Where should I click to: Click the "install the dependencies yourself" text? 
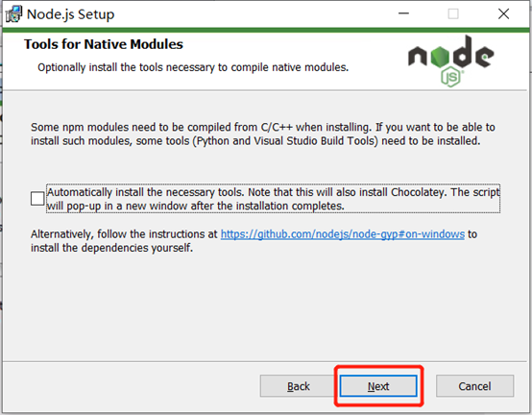[x=112, y=248]
